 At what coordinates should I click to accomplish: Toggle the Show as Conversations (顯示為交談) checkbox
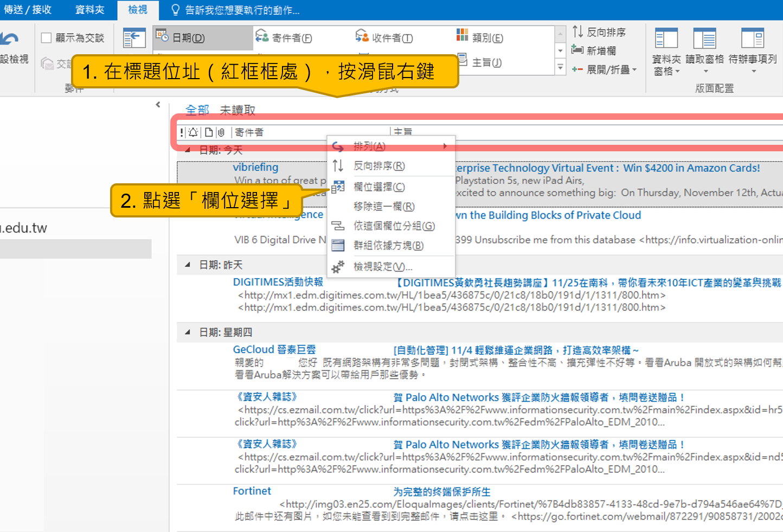click(47, 37)
